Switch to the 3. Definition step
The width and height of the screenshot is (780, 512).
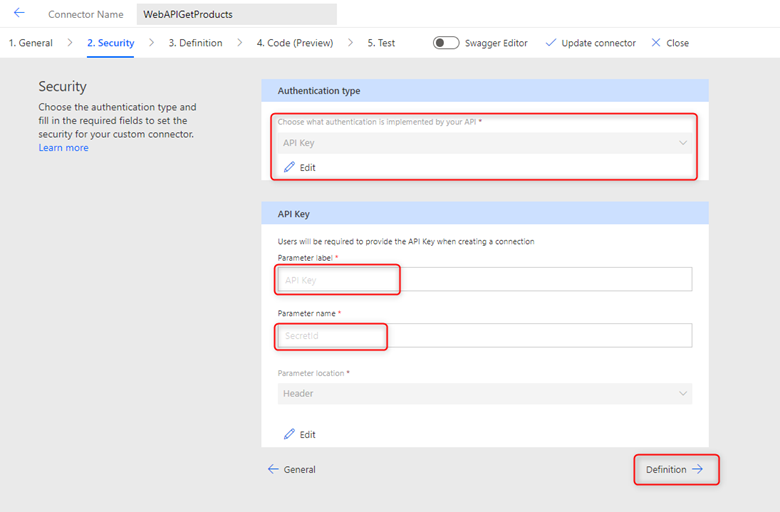tap(195, 43)
